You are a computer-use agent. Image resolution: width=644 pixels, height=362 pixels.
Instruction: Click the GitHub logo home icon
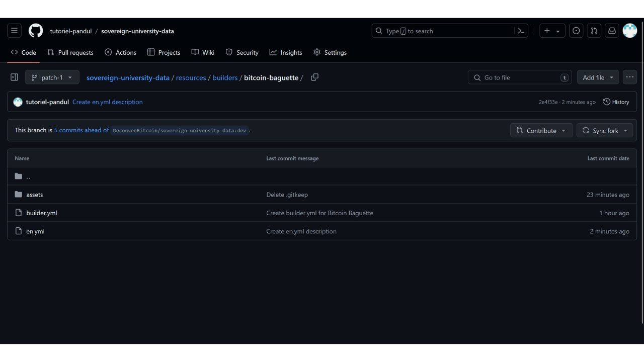point(36,31)
